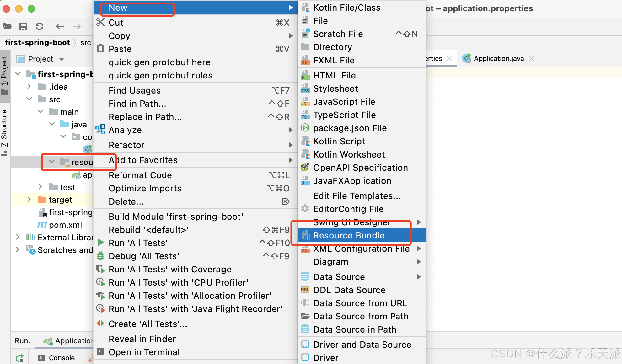622x364 pixels.
Task: Click the Back navigation arrow
Action: [60, 26]
